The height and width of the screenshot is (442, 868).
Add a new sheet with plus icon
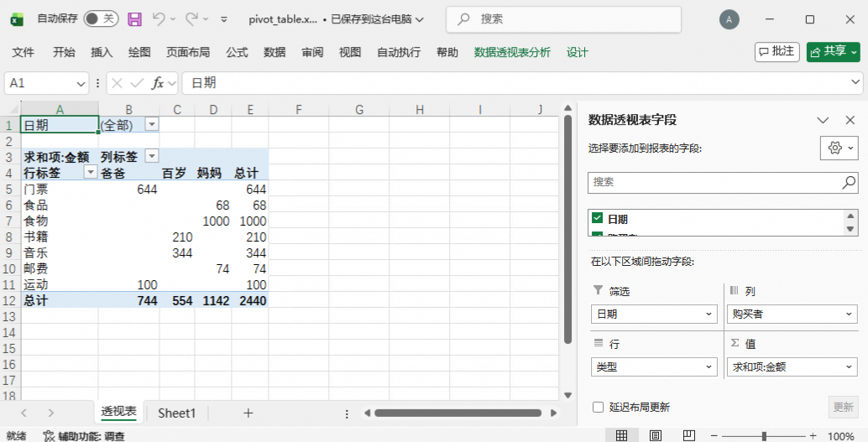pyautogui.click(x=248, y=413)
